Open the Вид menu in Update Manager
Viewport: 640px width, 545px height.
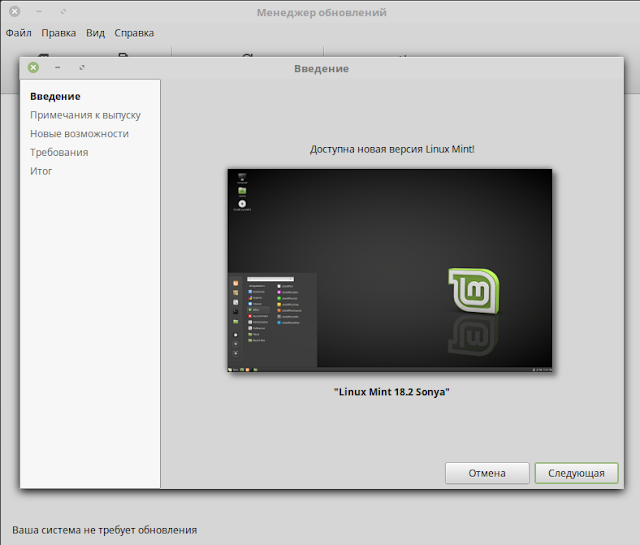click(x=95, y=33)
